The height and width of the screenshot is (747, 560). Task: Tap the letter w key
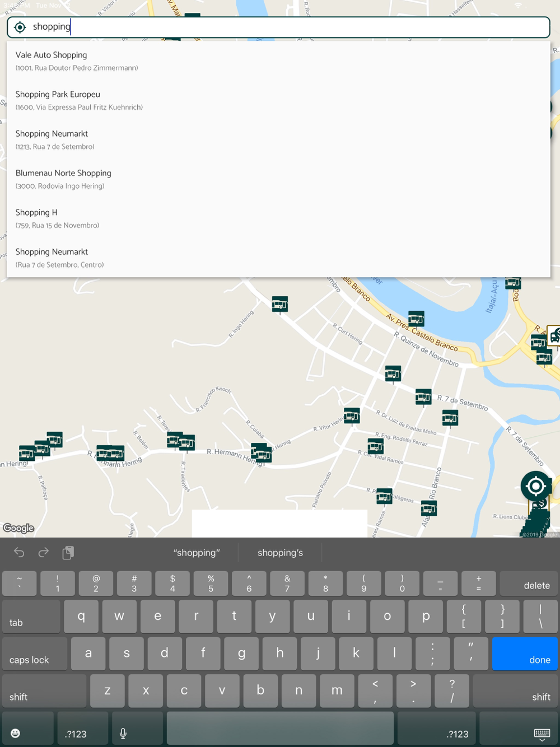click(x=119, y=617)
